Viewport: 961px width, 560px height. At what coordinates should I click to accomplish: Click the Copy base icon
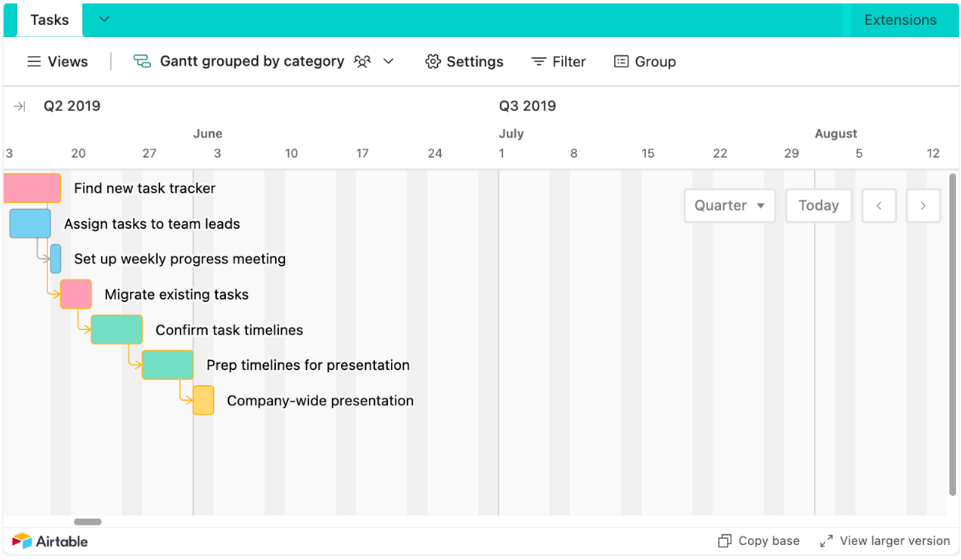(725, 541)
